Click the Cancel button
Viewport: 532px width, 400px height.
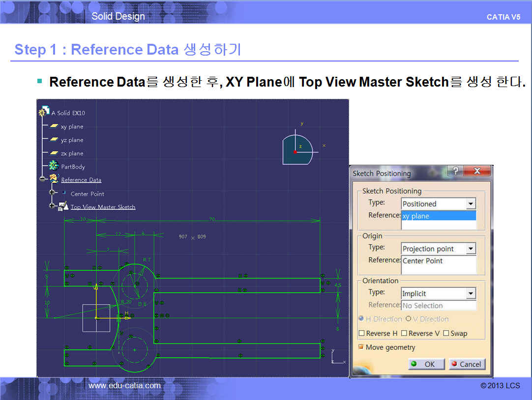(x=467, y=364)
